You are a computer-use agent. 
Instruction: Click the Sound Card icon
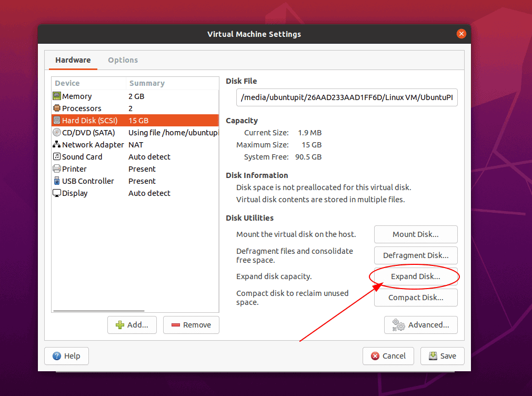56,156
